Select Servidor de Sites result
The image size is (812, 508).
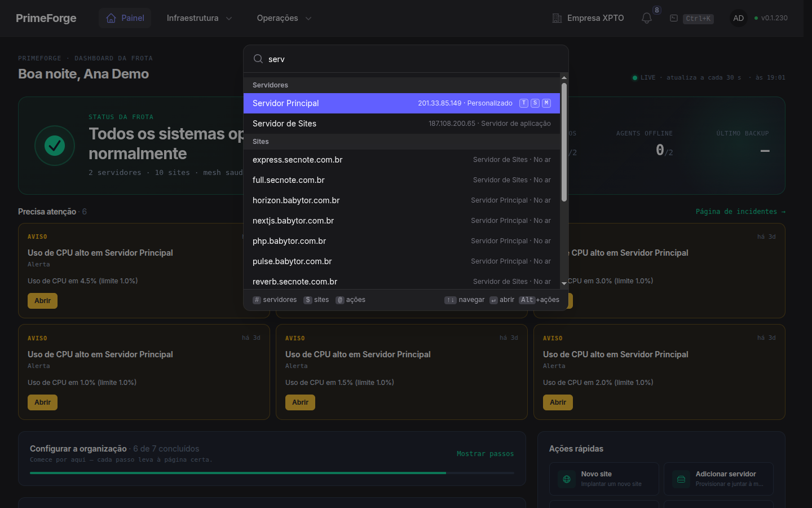click(401, 124)
